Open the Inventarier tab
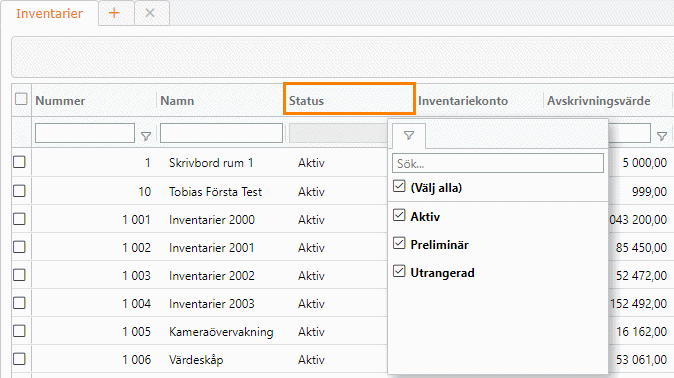 (x=49, y=13)
